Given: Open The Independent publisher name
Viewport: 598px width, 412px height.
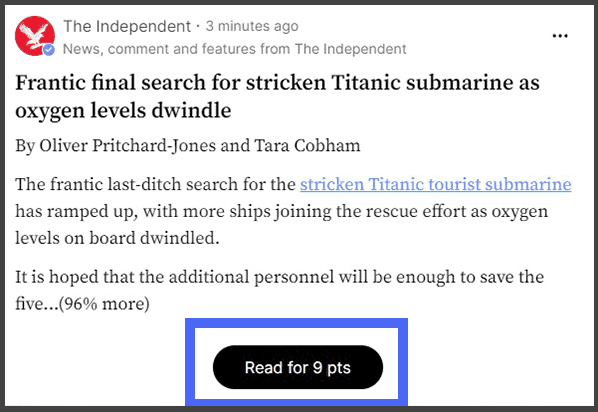Looking at the screenshot, I should pyautogui.click(x=127, y=26).
